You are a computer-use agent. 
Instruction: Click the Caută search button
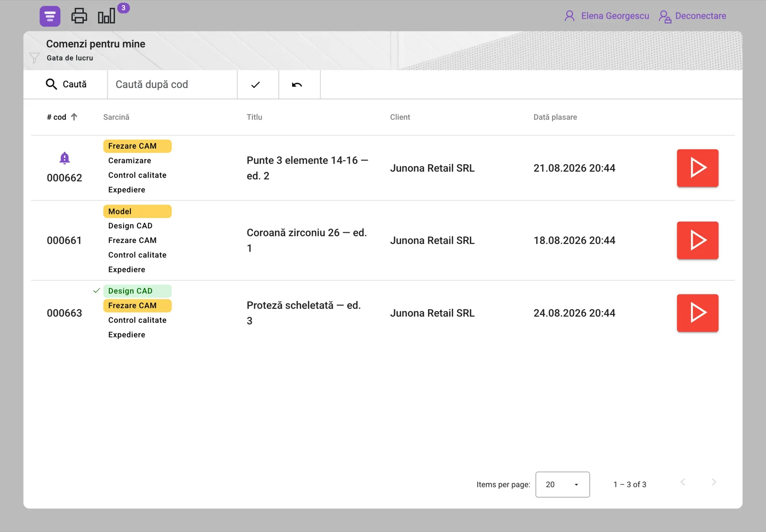tap(66, 85)
